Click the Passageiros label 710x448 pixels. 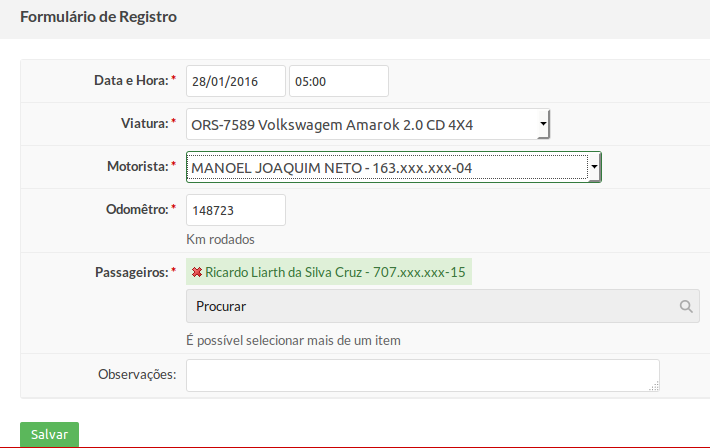click(132, 272)
